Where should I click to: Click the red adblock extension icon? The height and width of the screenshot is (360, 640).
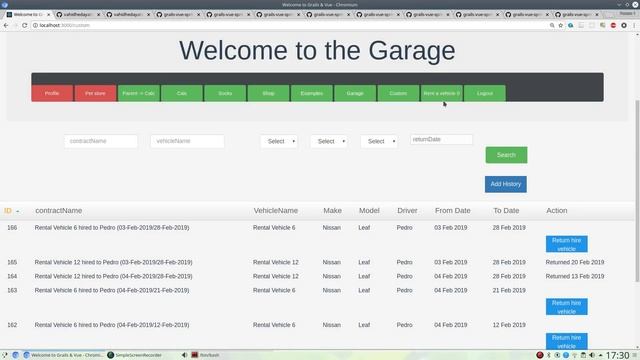613,25
